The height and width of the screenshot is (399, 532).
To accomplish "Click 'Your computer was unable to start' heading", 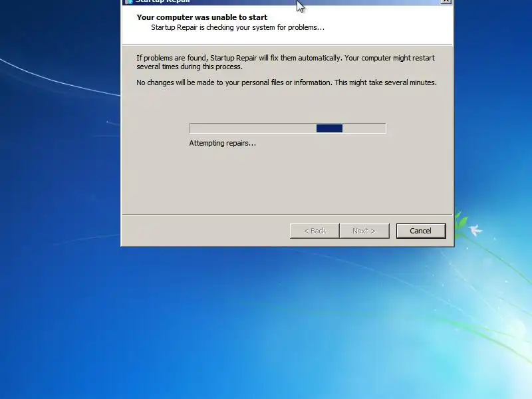I will pyautogui.click(x=202, y=17).
